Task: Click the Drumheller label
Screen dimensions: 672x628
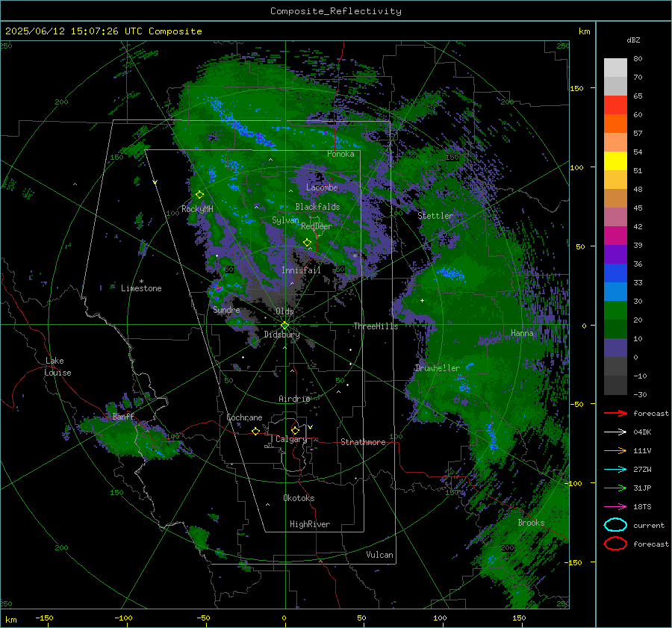Action: pyautogui.click(x=438, y=368)
